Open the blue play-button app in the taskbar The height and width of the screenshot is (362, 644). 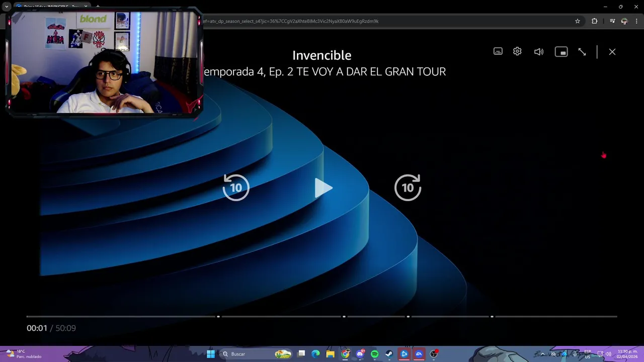(404, 354)
